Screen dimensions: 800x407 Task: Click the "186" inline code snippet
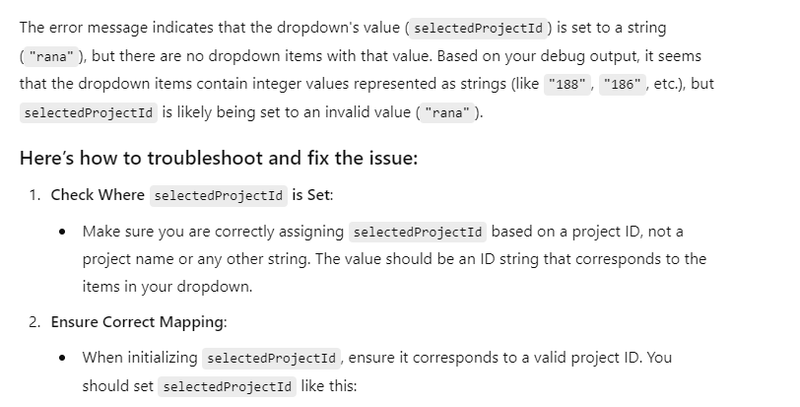(x=622, y=84)
